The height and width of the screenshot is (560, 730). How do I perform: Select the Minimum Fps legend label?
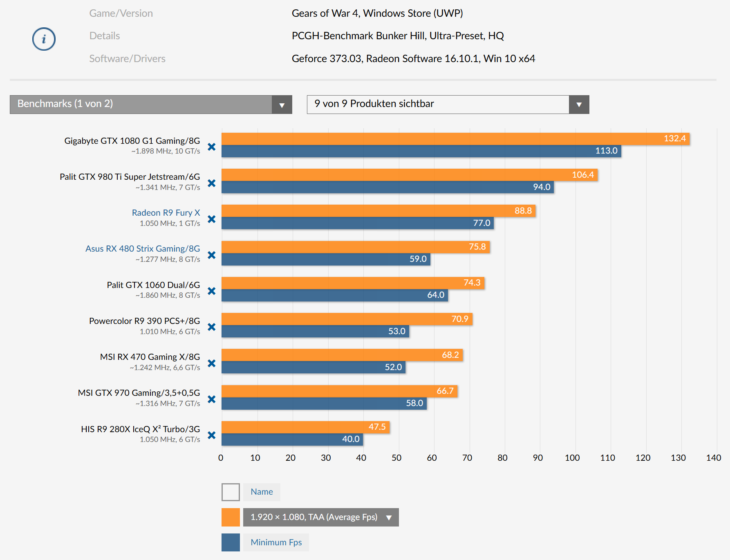pos(276,542)
